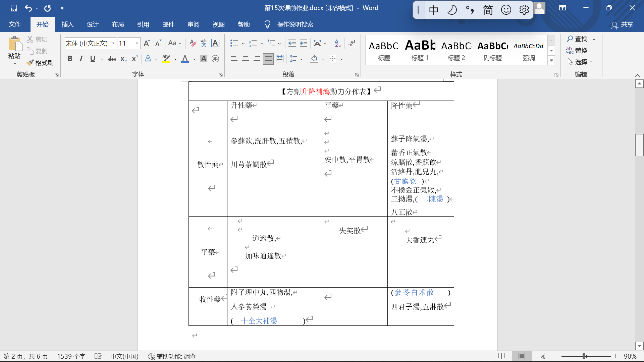
Task: Click the spelling proofing icon in status bar
Action: 98,356
